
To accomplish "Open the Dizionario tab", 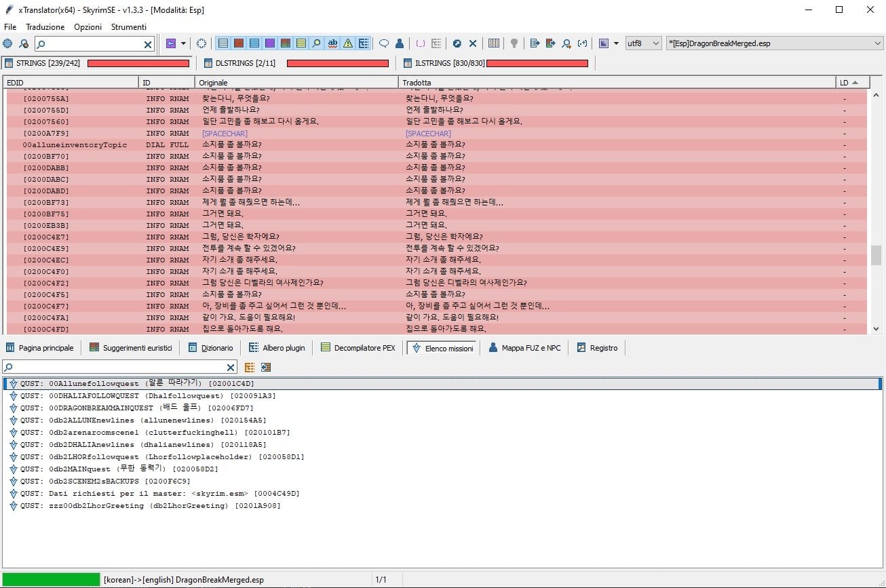I will [x=210, y=348].
